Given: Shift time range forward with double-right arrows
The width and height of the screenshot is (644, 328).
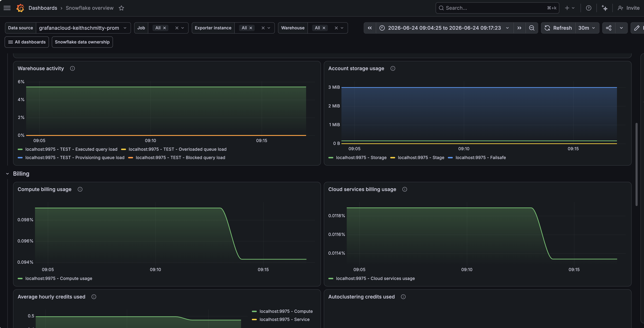Looking at the screenshot, I should click(x=519, y=28).
